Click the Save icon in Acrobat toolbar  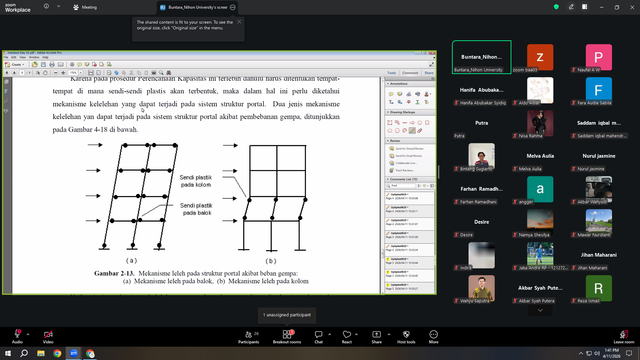43,64
